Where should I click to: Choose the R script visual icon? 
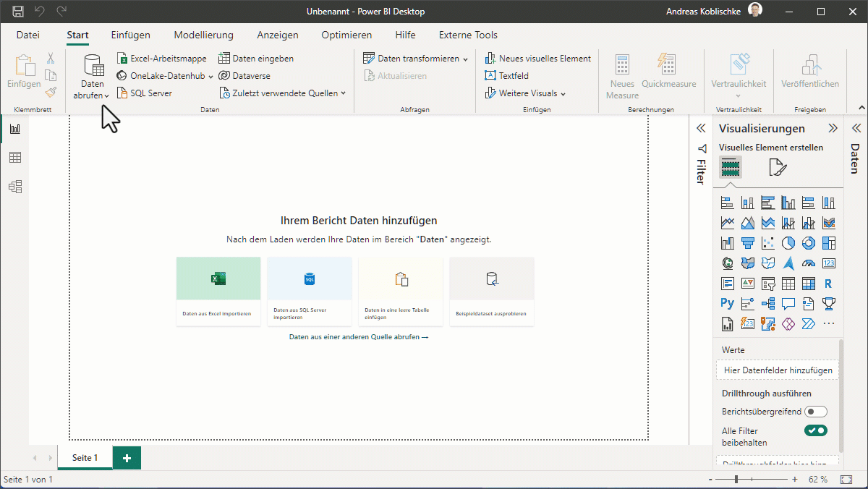(x=828, y=284)
